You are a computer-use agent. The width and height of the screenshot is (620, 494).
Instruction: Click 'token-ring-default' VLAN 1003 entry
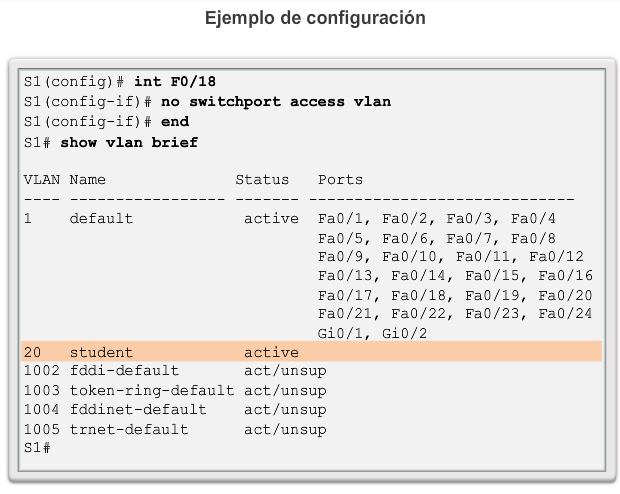coord(152,390)
